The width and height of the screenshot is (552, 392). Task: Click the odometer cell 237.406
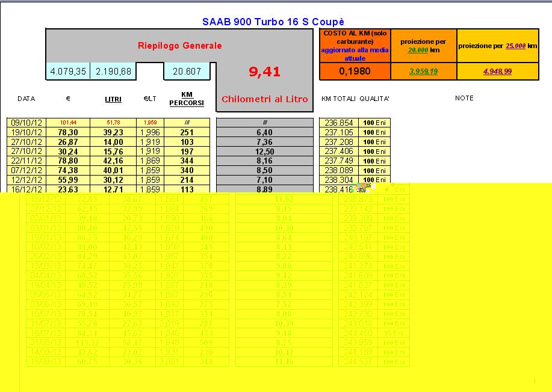(x=339, y=152)
